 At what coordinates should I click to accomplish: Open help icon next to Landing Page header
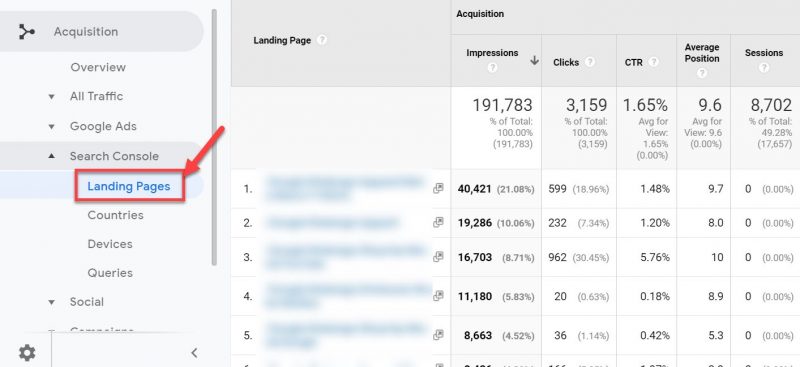click(321, 40)
